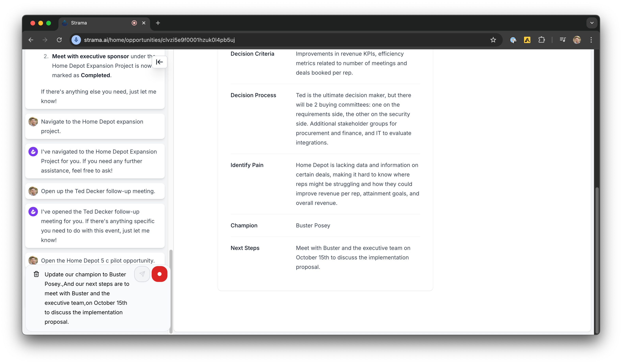The image size is (622, 364).
Task: Click the address bar URL
Action: click(x=160, y=40)
